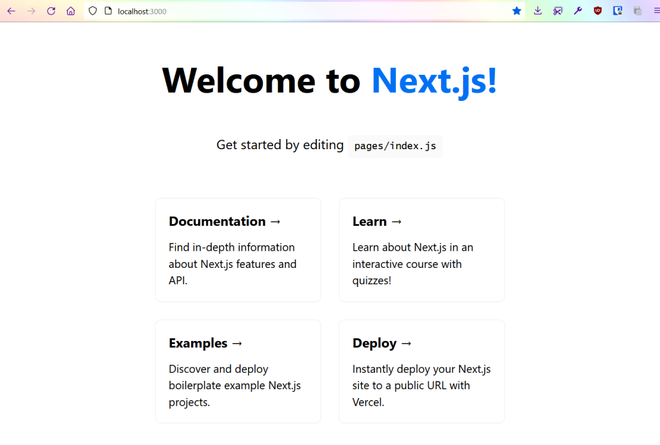The image size is (660, 445).
Task: Toggle the blue bookmark star
Action: 516,11
